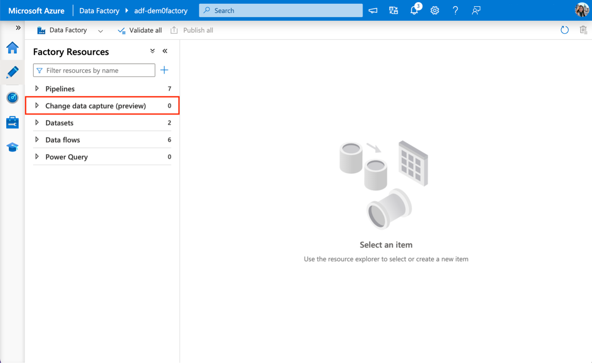
Task: Click inside the resource filter search box
Action: [x=94, y=70]
